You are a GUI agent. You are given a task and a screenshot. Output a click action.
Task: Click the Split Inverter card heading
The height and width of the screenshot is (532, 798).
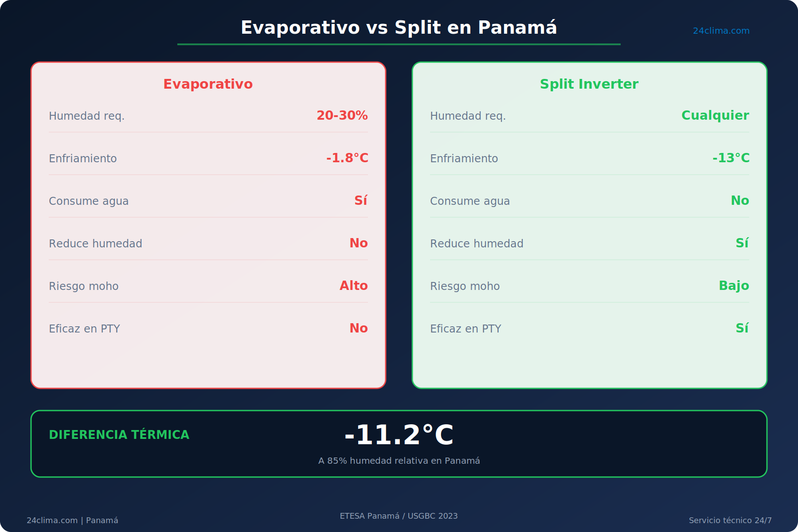[x=589, y=84]
